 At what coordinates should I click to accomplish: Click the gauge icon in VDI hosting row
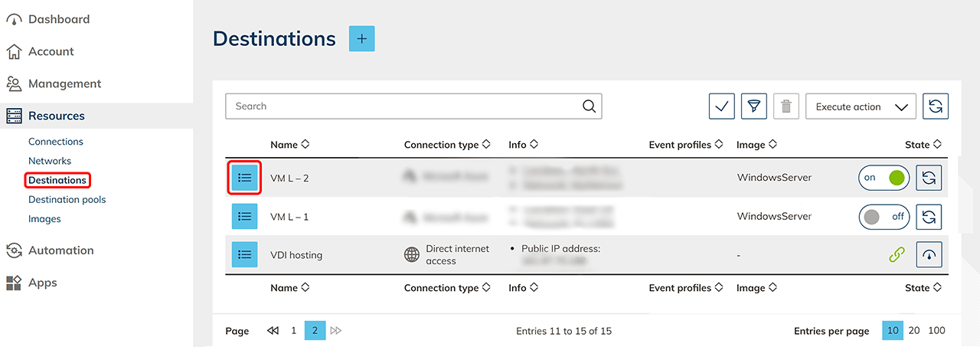pyautogui.click(x=929, y=254)
